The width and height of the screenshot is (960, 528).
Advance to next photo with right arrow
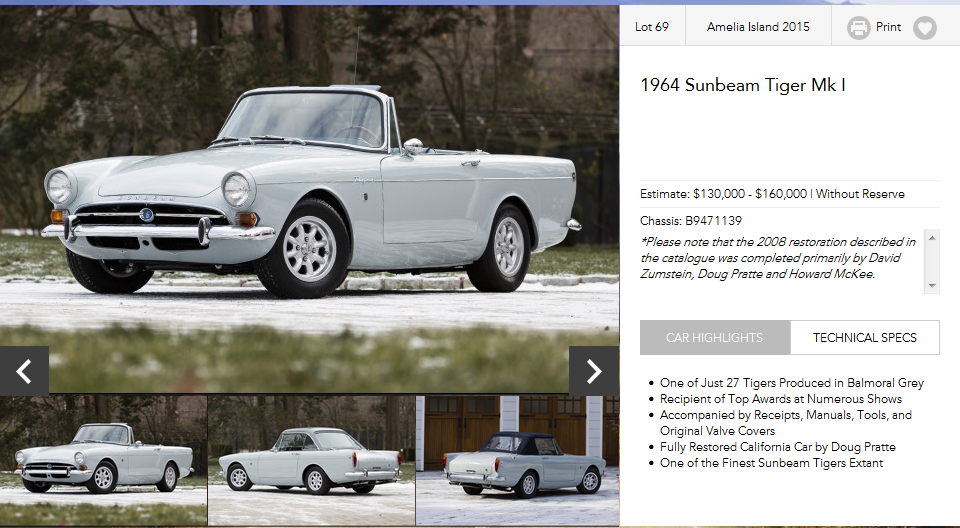click(594, 371)
